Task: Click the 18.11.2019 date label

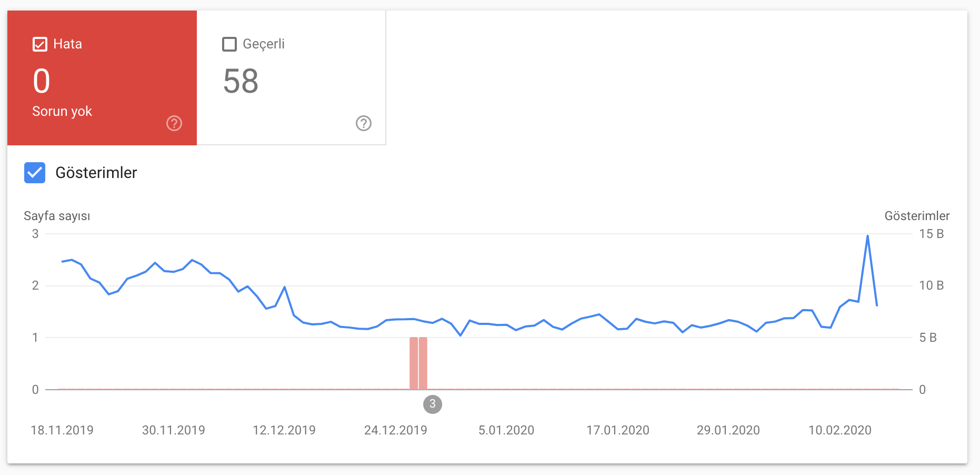Action: pos(62,430)
